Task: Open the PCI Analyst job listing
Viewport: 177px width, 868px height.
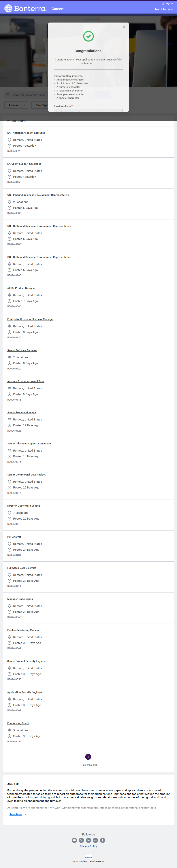Action: (14, 537)
